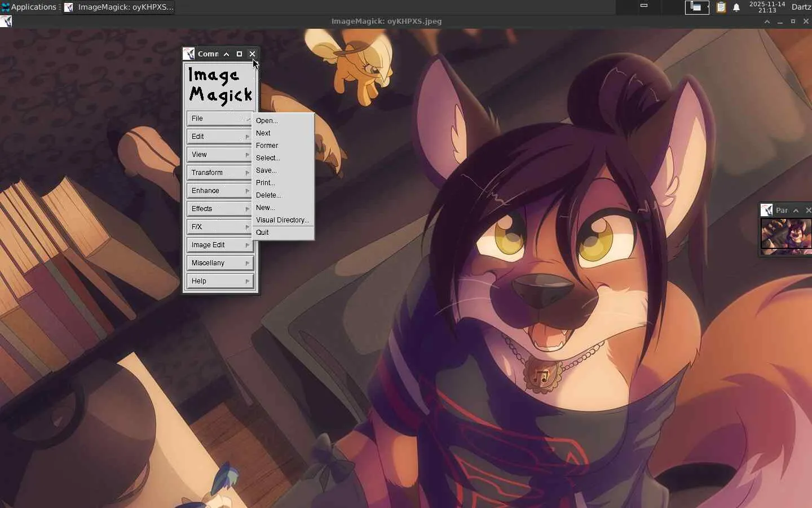Choose Quit from the File menu
Viewport: 812px width, 508px height.
(283, 233)
